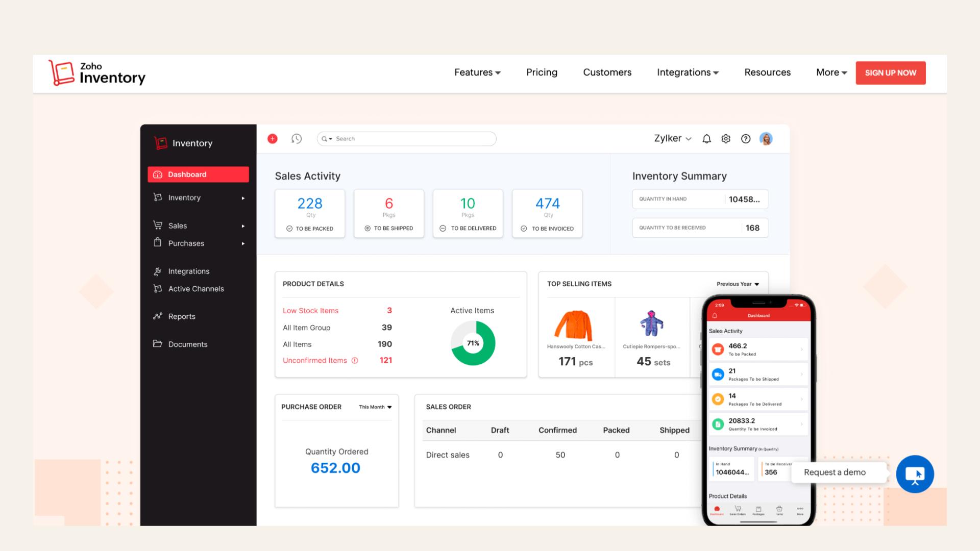Click the Request a demo chat icon
The width and height of the screenshot is (980, 551).
point(915,474)
